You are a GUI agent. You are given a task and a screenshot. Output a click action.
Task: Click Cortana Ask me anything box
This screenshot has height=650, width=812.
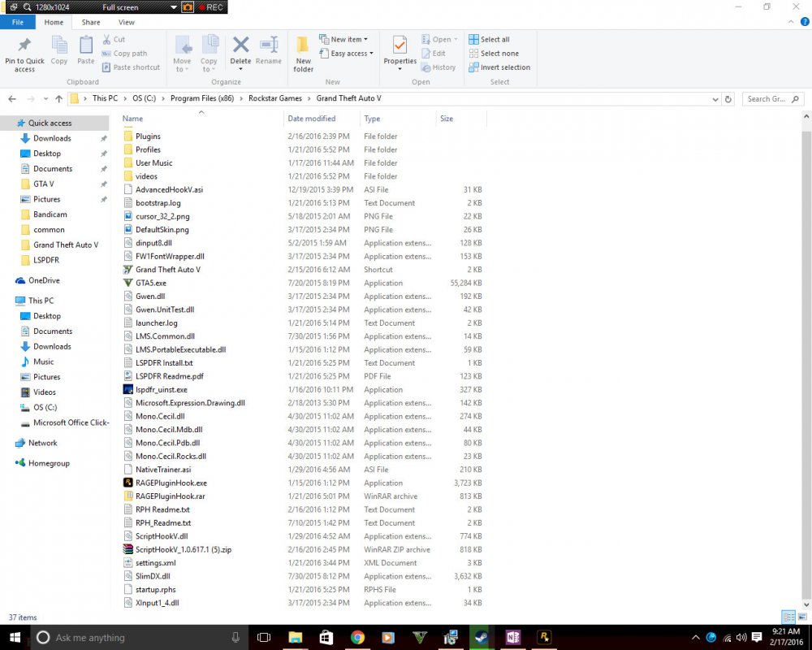coord(138,638)
